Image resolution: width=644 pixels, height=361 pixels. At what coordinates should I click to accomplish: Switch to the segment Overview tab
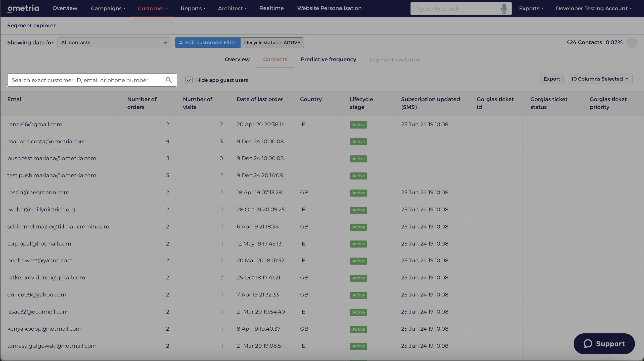[x=237, y=59]
